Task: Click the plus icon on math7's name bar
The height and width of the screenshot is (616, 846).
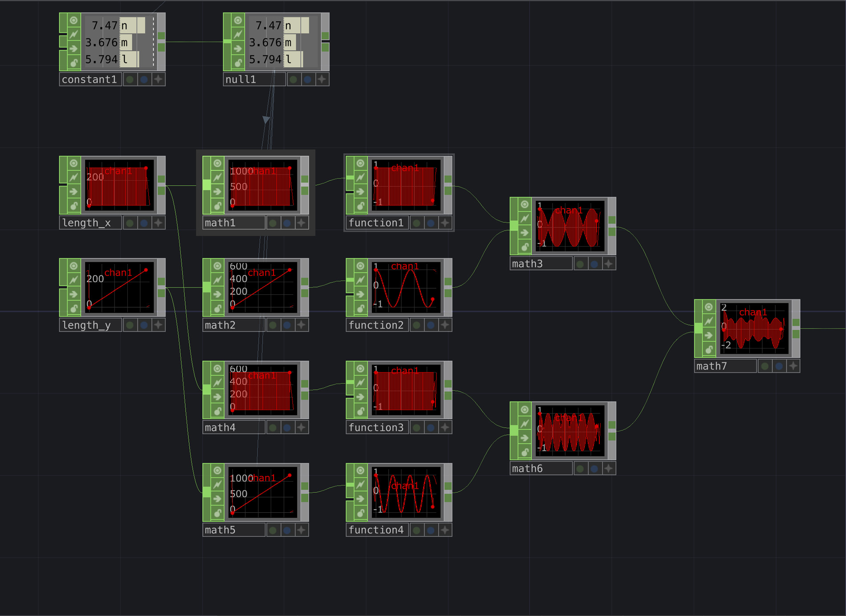Action: 793,366
